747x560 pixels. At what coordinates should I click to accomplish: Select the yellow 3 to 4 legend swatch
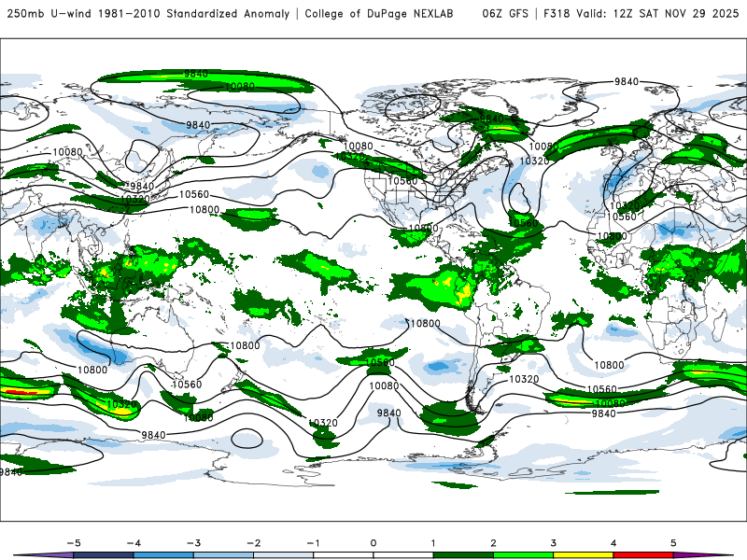tap(584, 555)
